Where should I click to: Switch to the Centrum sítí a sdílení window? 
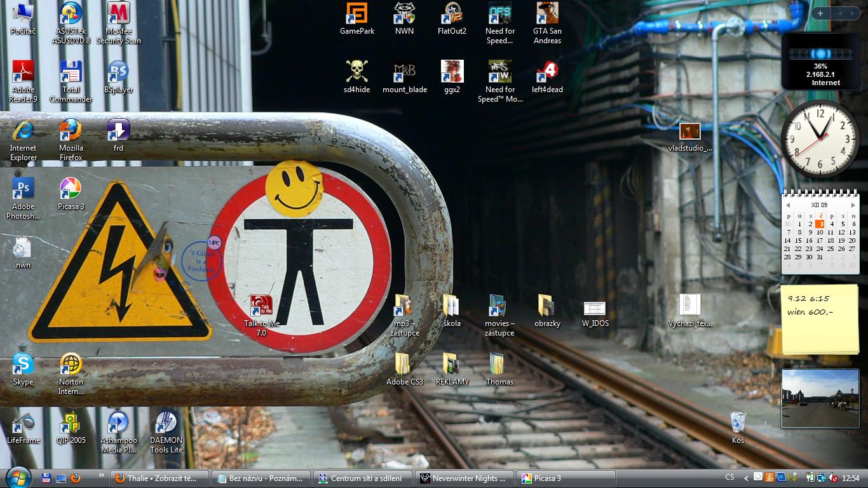(363, 478)
